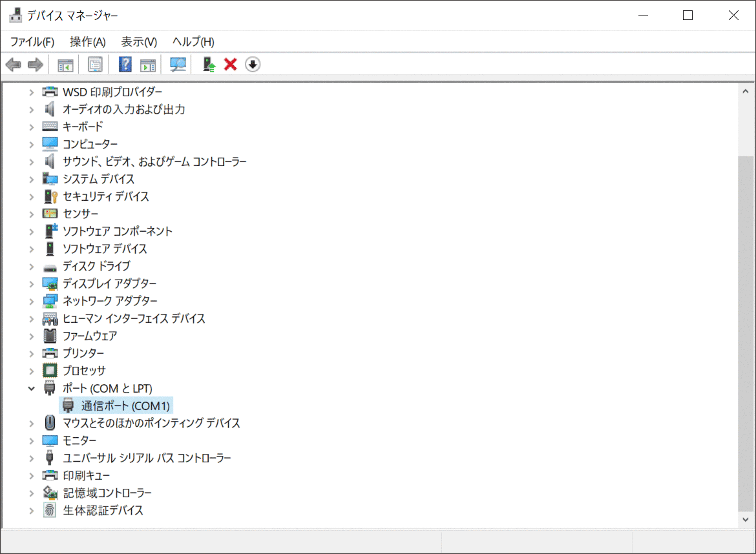The width and height of the screenshot is (756, 554).
Task: Collapse the ポート (COM と LPT) node
Action: coord(31,388)
